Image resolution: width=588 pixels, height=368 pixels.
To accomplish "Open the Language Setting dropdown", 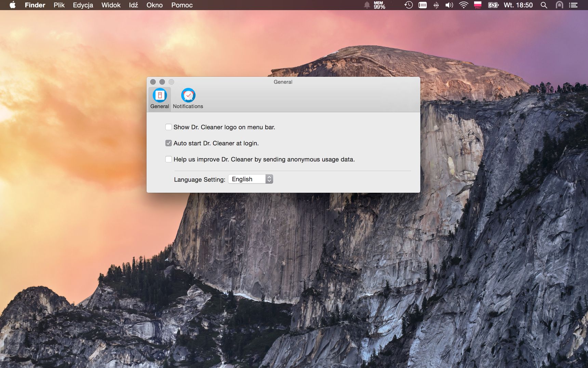I will 251,179.
